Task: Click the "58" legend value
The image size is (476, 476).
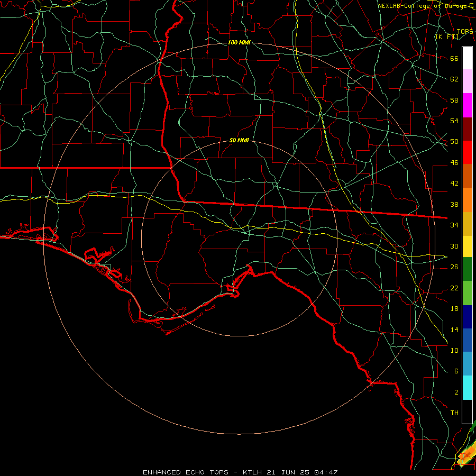Action: pyautogui.click(x=454, y=100)
